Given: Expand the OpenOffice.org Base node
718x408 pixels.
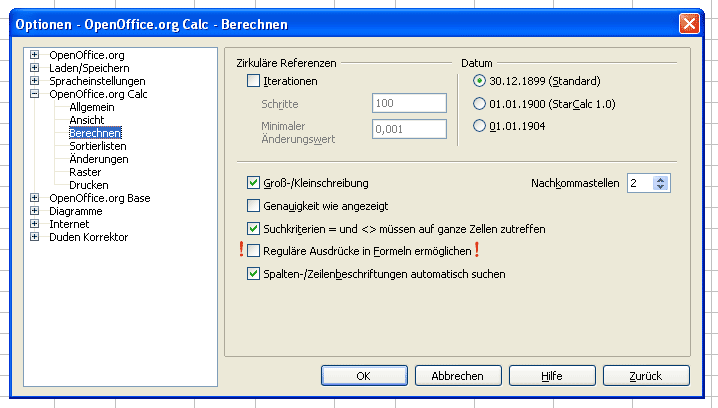Looking at the screenshot, I should click(34, 198).
